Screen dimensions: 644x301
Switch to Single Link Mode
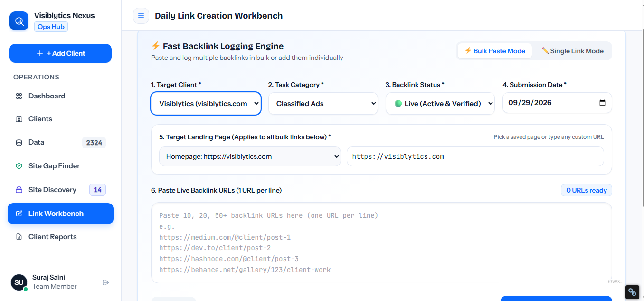point(572,51)
